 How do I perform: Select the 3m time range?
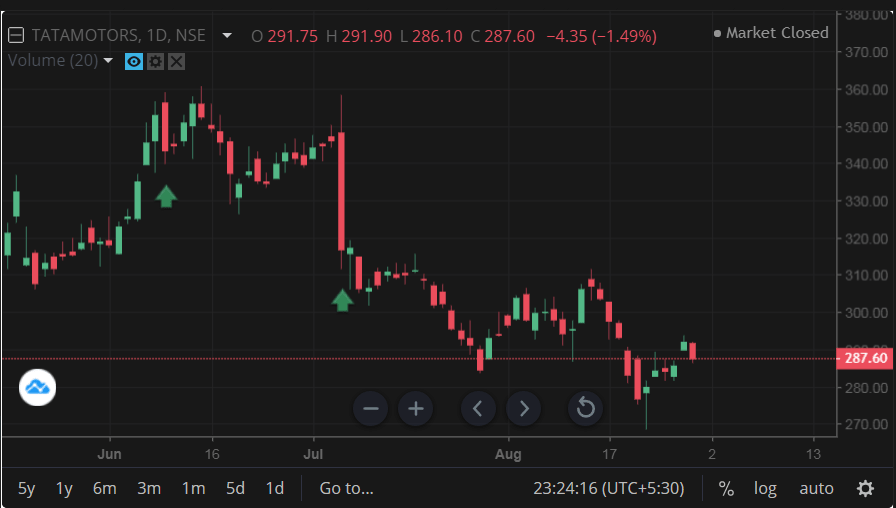[149, 489]
